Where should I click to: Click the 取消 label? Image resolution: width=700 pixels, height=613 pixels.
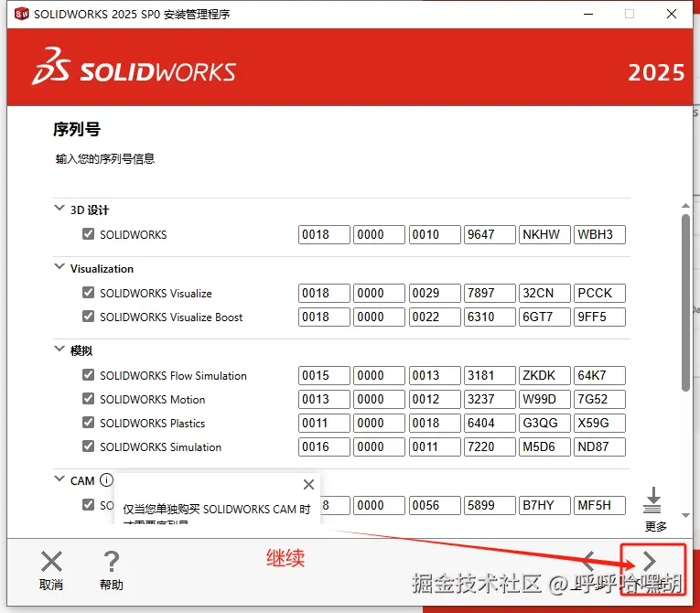(x=51, y=585)
